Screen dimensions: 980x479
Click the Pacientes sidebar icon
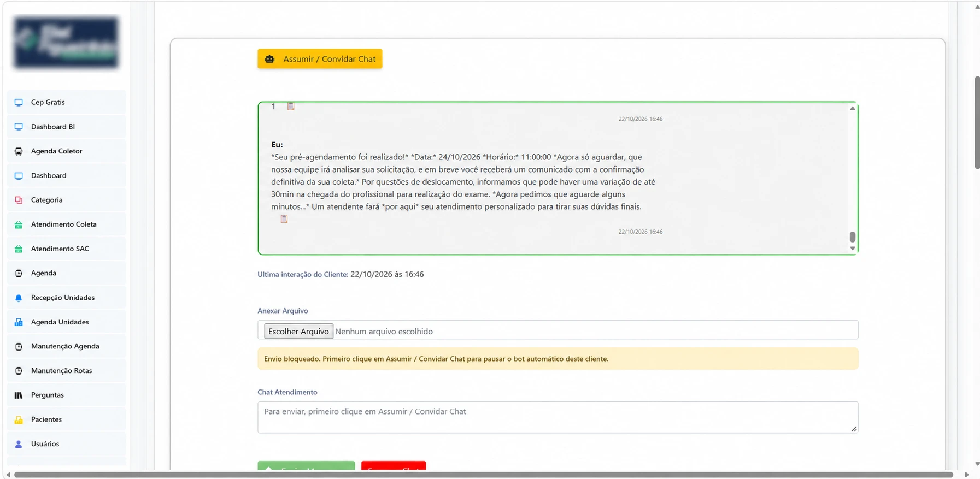click(x=19, y=419)
